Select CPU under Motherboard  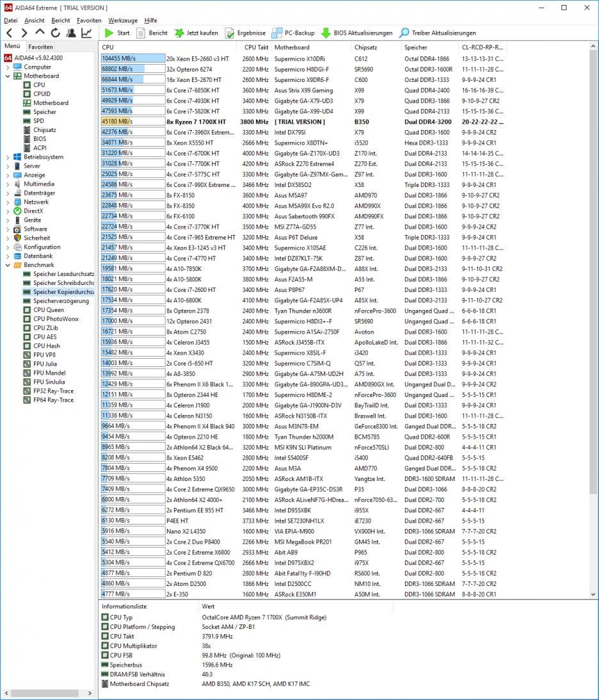tap(35, 85)
